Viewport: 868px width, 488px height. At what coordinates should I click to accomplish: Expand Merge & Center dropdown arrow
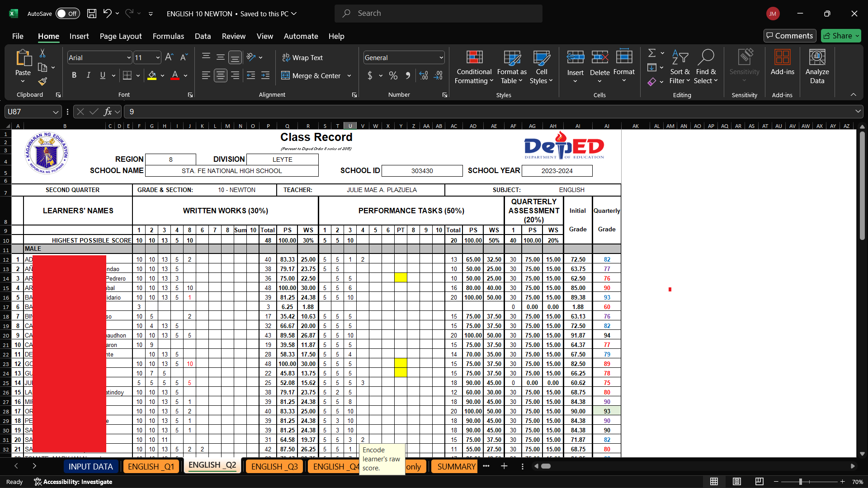(x=349, y=75)
